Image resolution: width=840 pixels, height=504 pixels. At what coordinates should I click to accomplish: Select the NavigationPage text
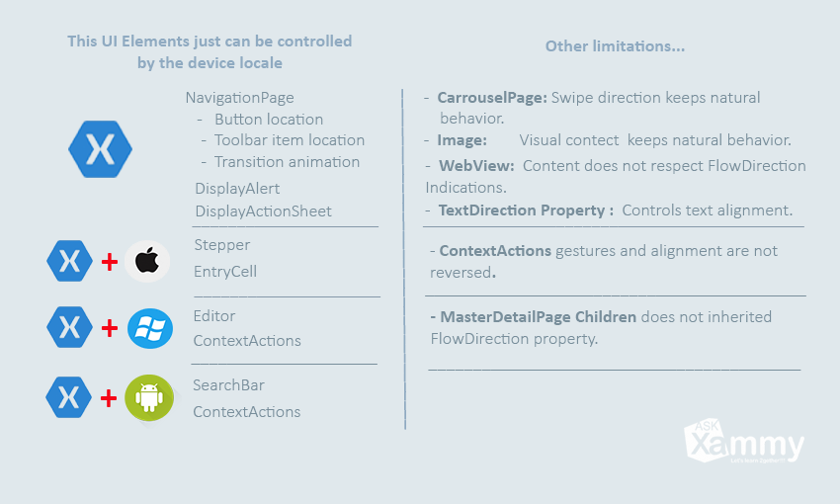(x=239, y=98)
